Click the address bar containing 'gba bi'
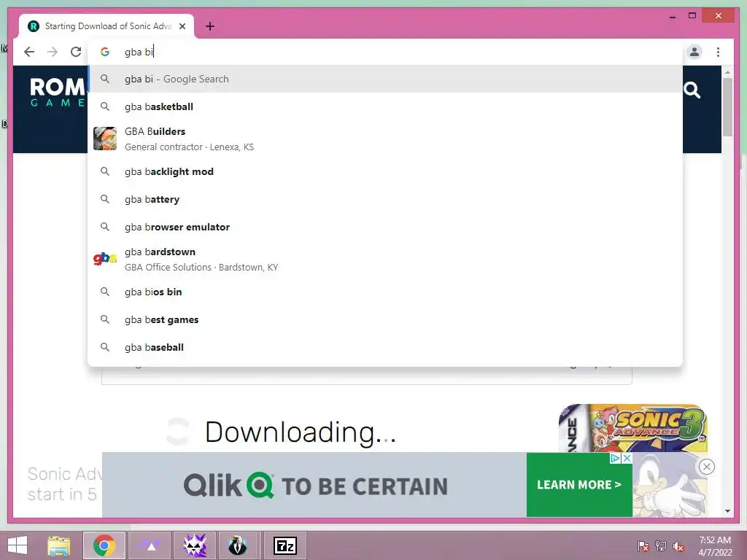This screenshot has height=560, width=747. pyautogui.click(x=386, y=52)
